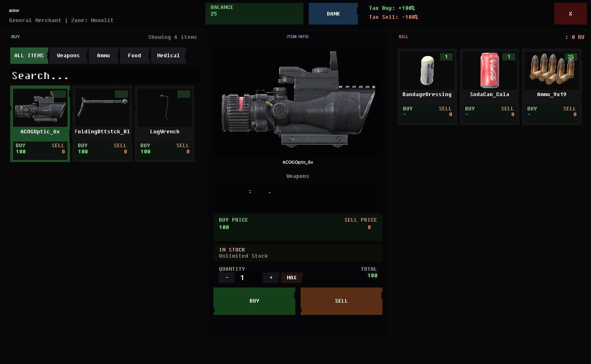
Task: Set quantity to MAX
Action: (x=292, y=278)
